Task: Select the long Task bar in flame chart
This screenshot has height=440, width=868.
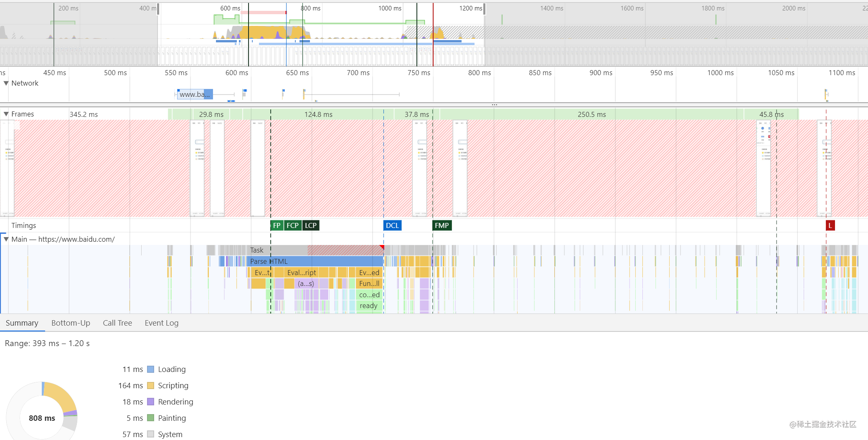Action: point(315,250)
